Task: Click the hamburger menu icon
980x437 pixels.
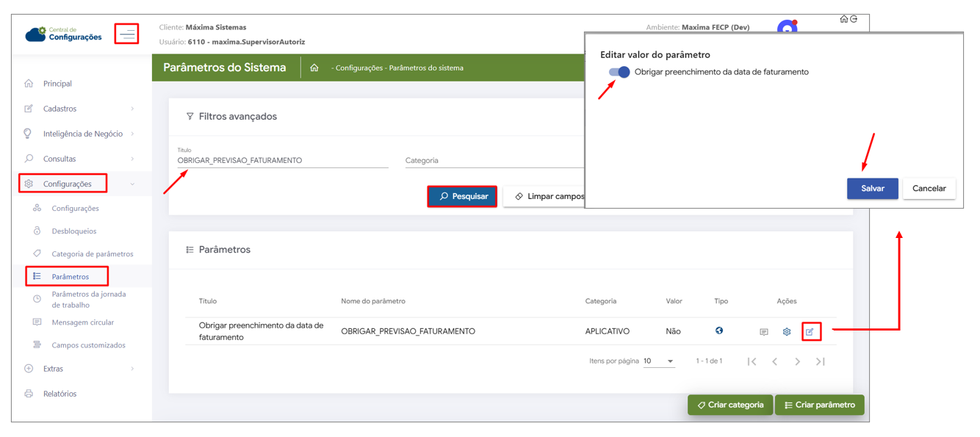Action: 127,34
